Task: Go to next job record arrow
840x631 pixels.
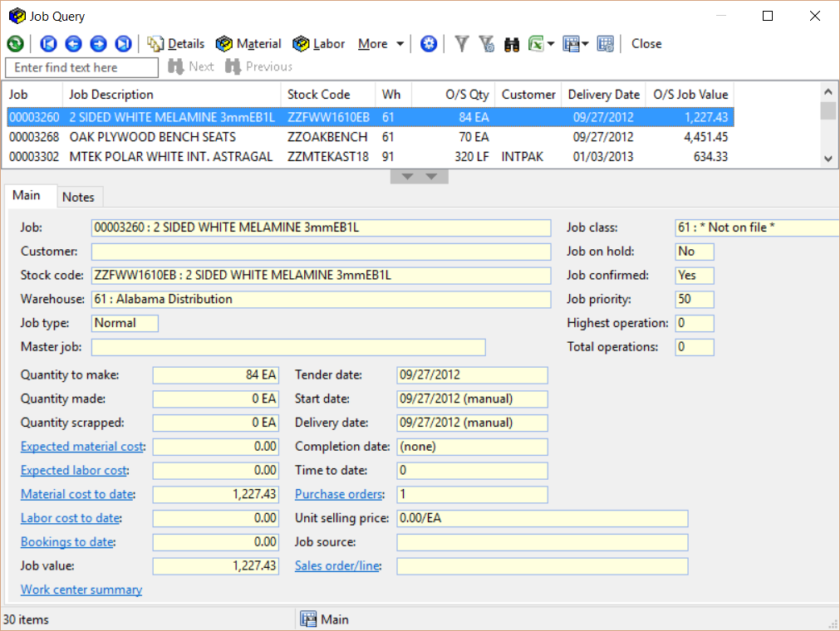Action: click(x=98, y=44)
